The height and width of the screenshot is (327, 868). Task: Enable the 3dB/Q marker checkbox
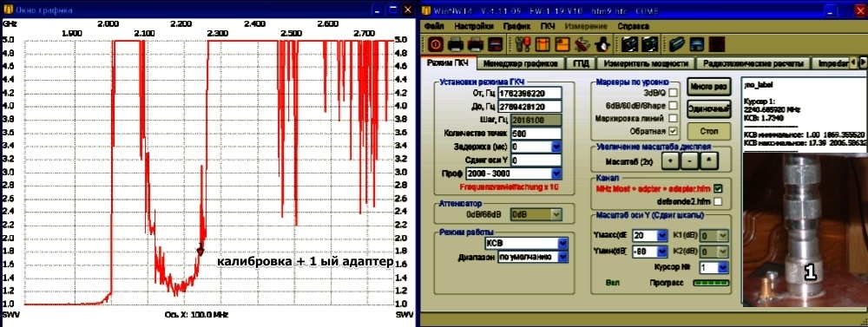tap(673, 93)
